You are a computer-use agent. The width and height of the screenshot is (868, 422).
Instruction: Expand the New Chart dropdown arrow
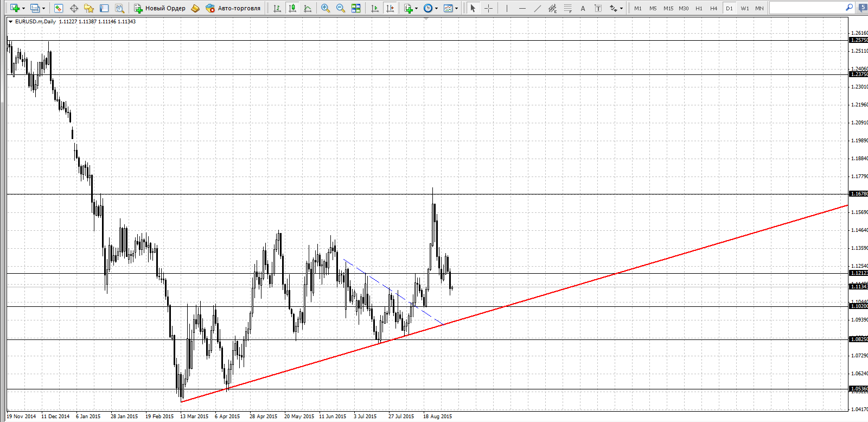click(x=23, y=8)
